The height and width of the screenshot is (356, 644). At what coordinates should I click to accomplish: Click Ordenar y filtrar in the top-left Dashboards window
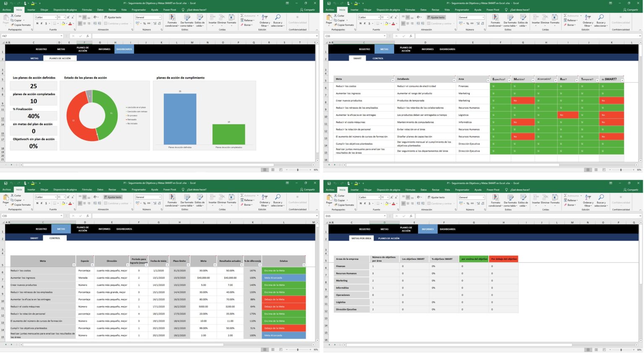(x=265, y=20)
